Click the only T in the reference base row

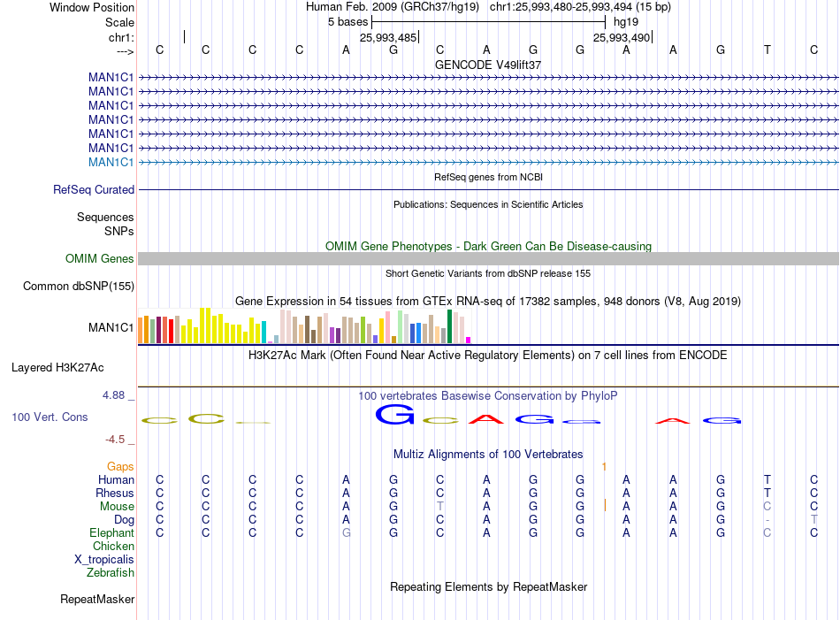click(x=767, y=50)
